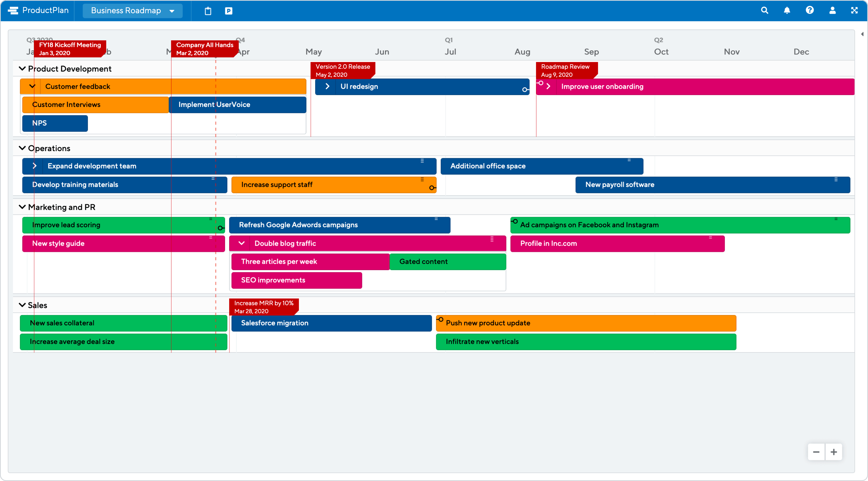Click the Marketing and PR tab label

tap(61, 207)
